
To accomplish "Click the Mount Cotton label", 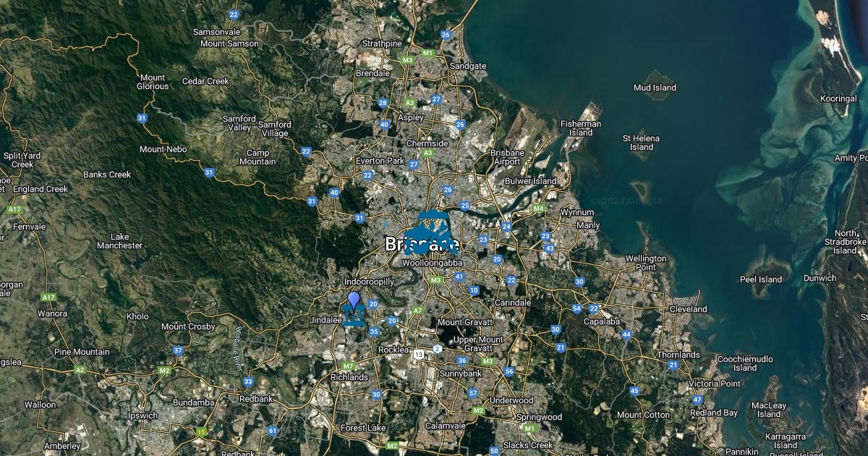I will point(643,415).
